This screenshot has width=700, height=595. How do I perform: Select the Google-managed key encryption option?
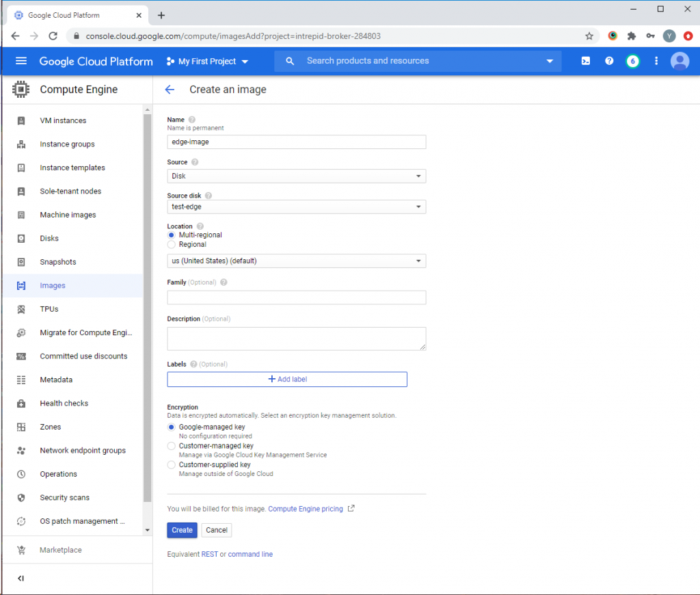tap(172, 427)
